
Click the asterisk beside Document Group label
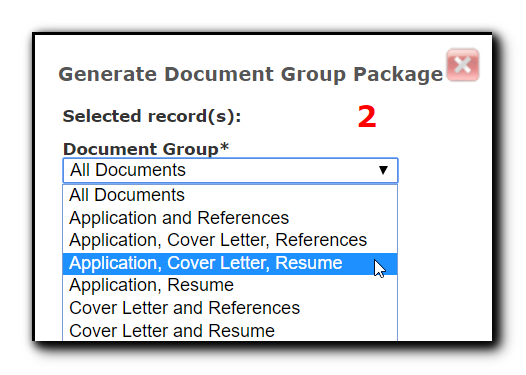coord(224,147)
